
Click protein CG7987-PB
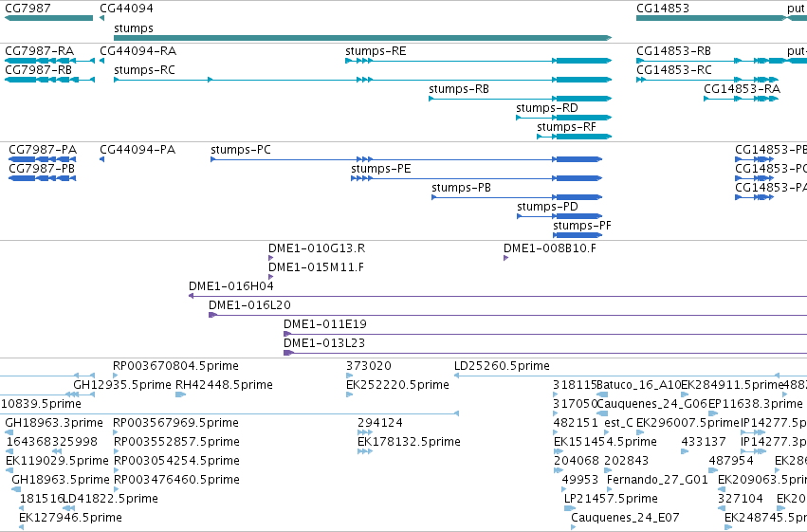click(43, 178)
